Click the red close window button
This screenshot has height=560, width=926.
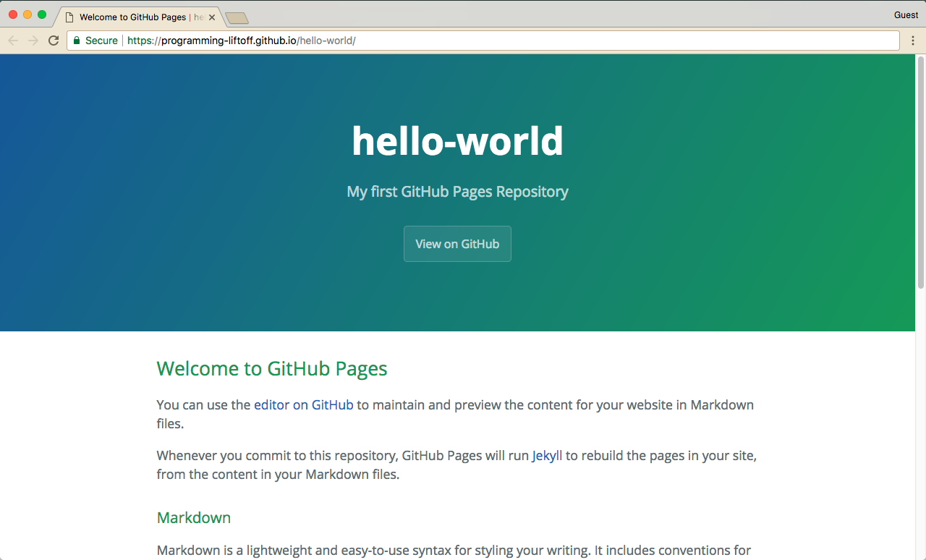pos(13,14)
